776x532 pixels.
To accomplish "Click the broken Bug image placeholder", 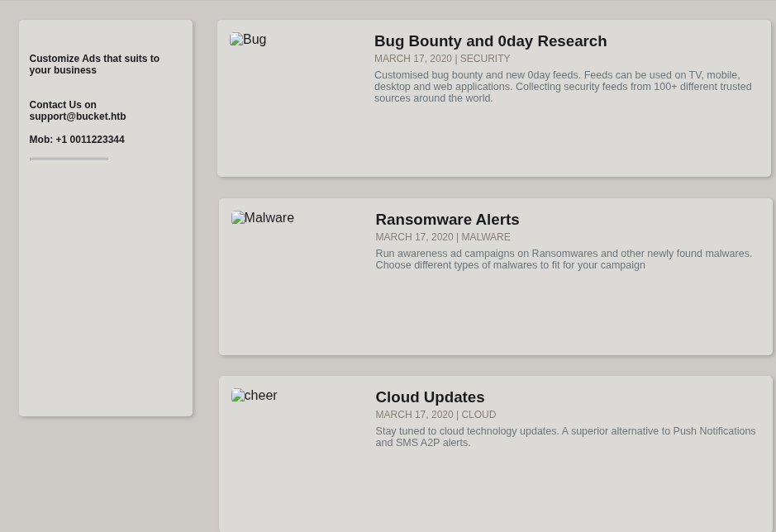I will point(248,40).
